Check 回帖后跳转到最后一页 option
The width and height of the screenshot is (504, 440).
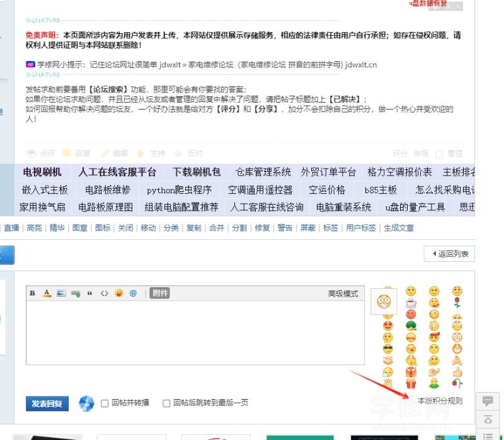tap(166, 403)
